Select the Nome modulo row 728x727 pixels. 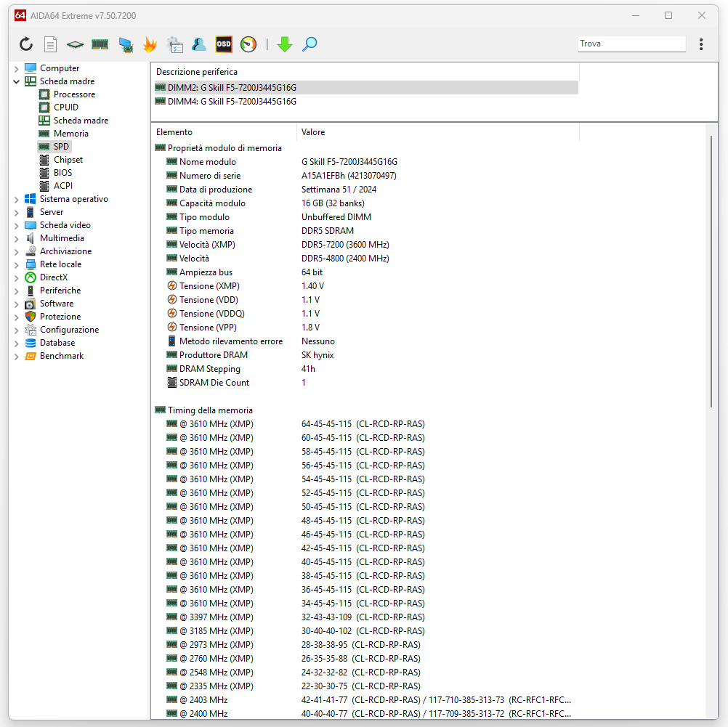366,161
